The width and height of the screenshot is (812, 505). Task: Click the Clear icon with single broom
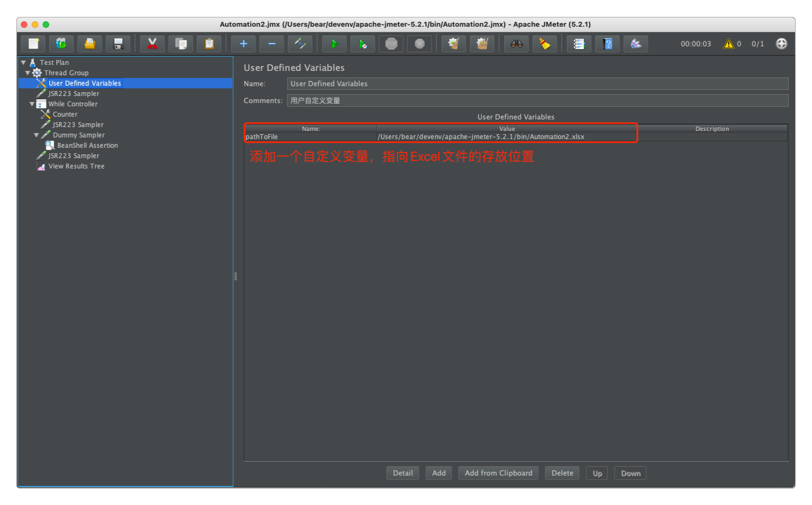point(454,44)
